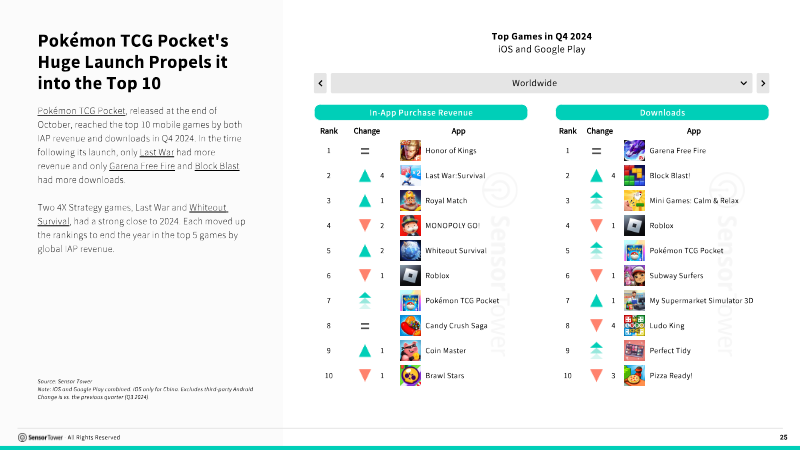Click the Roblox icon in revenue list

tap(411, 275)
